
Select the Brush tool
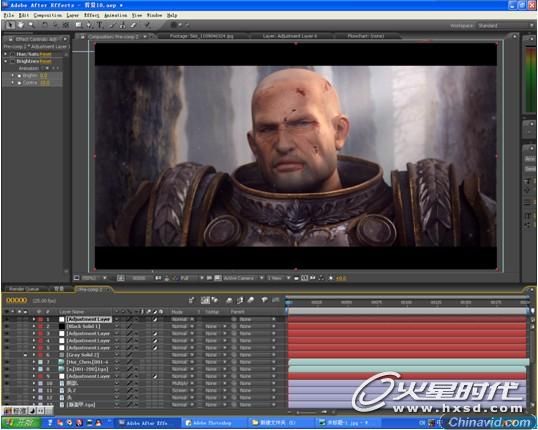tap(112, 25)
